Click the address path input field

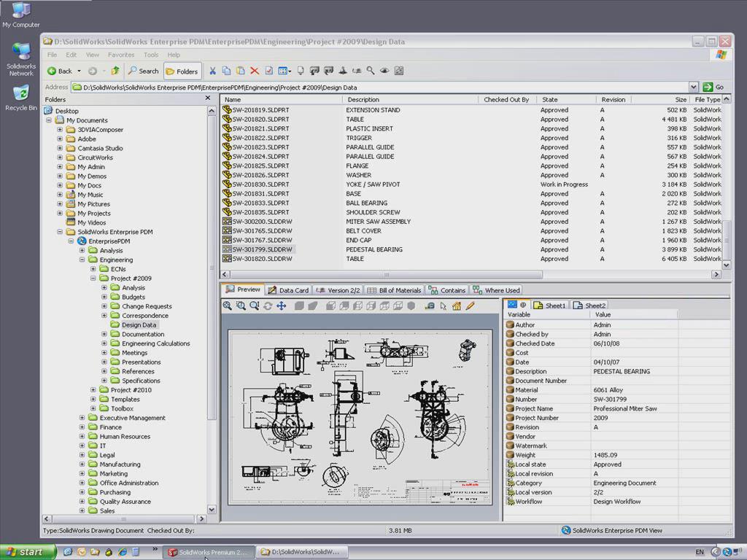[x=379, y=87]
